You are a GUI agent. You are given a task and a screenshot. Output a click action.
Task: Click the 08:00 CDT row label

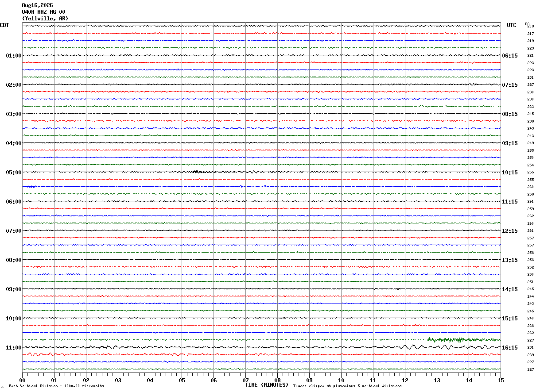(x=14, y=260)
